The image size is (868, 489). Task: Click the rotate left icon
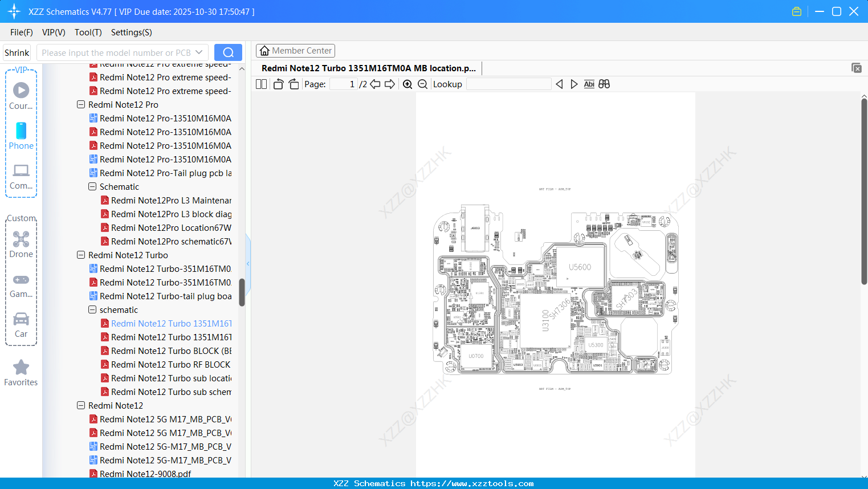278,84
